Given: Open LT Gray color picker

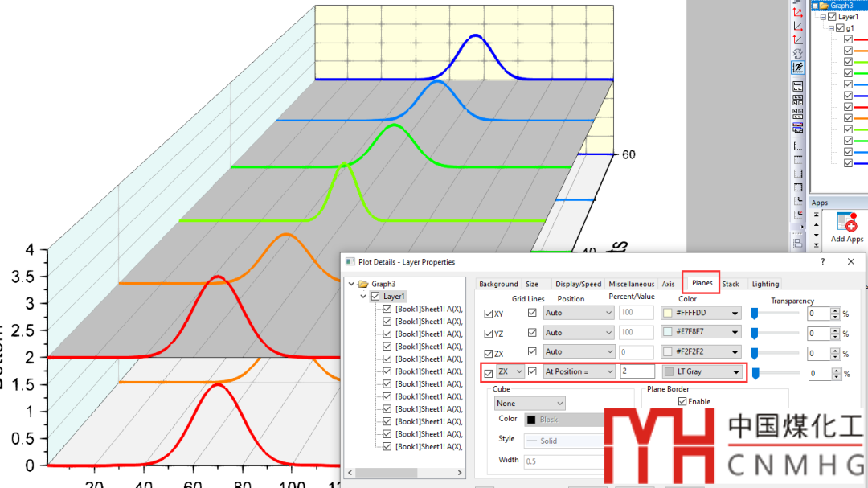Looking at the screenshot, I should 702,371.
